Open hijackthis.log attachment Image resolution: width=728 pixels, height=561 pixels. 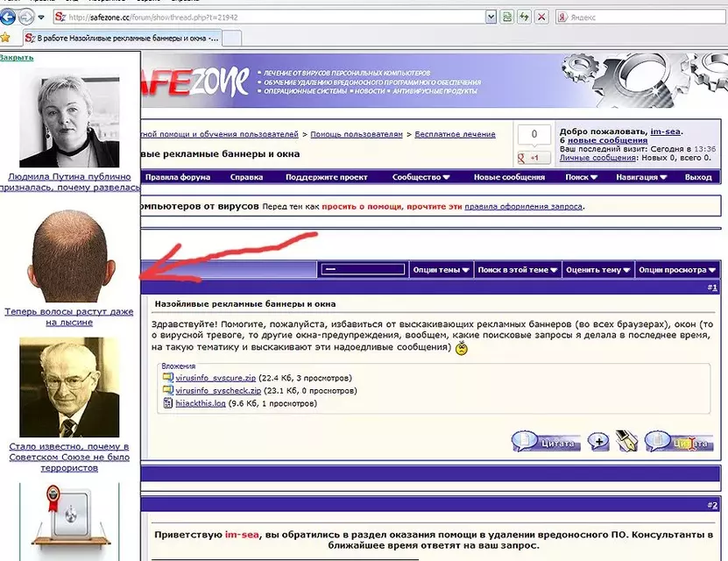(x=201, y=403)
